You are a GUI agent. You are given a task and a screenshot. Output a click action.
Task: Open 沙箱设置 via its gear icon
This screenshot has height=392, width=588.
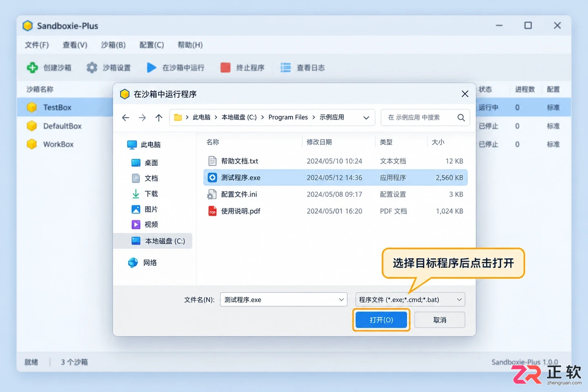click(92, 67)
